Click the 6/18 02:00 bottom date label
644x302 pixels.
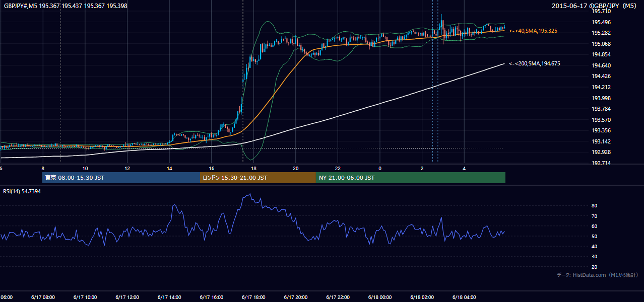coord(422,297)
